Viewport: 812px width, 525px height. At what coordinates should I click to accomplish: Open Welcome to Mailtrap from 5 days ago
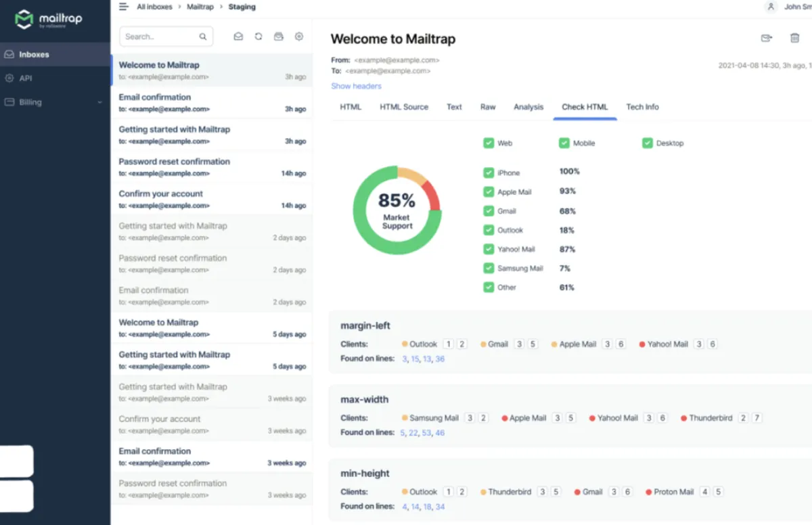click(x=212, y=327)
